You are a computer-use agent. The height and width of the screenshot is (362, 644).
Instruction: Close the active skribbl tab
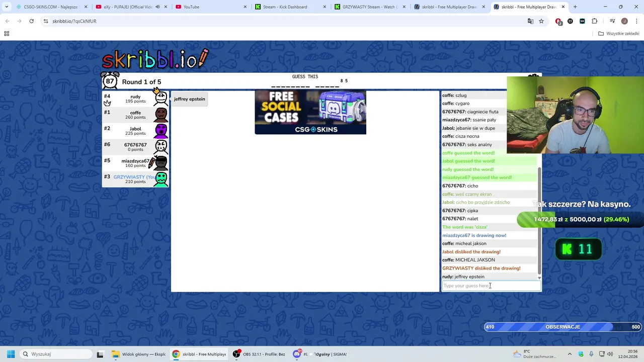[x=563, y=7]
